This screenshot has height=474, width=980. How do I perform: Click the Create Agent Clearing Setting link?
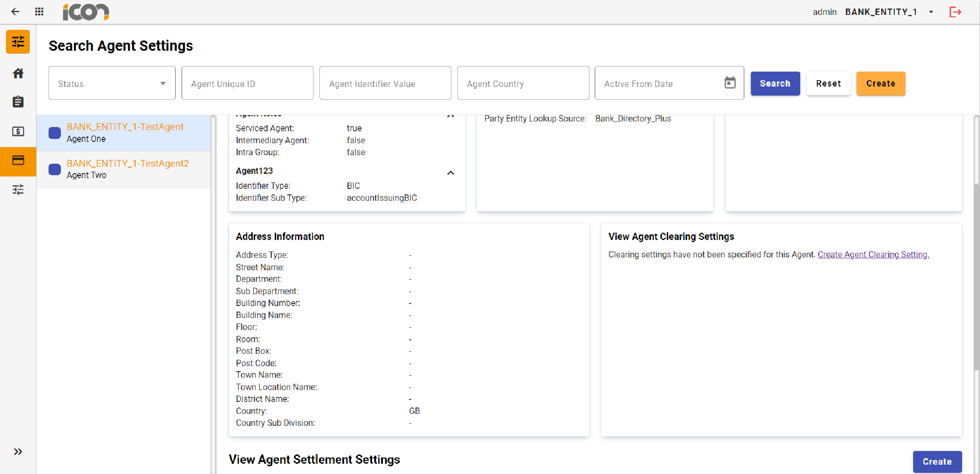(x=873, y=254)
